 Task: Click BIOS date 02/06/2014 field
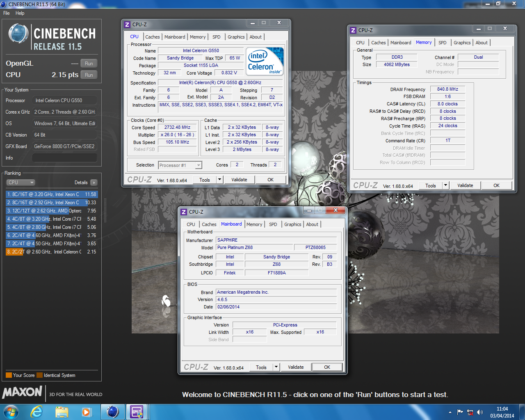coord(276,307)
